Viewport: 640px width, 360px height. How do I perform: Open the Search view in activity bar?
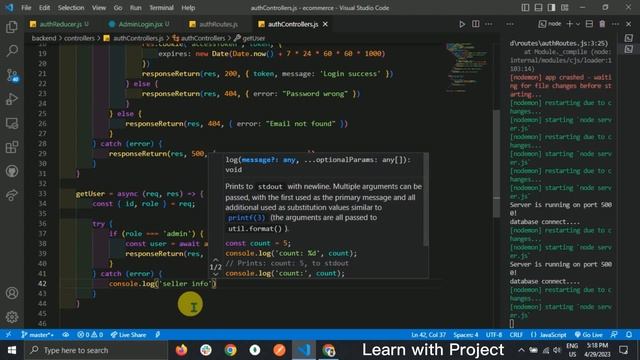pyautogui.click(x=12, y=51)
